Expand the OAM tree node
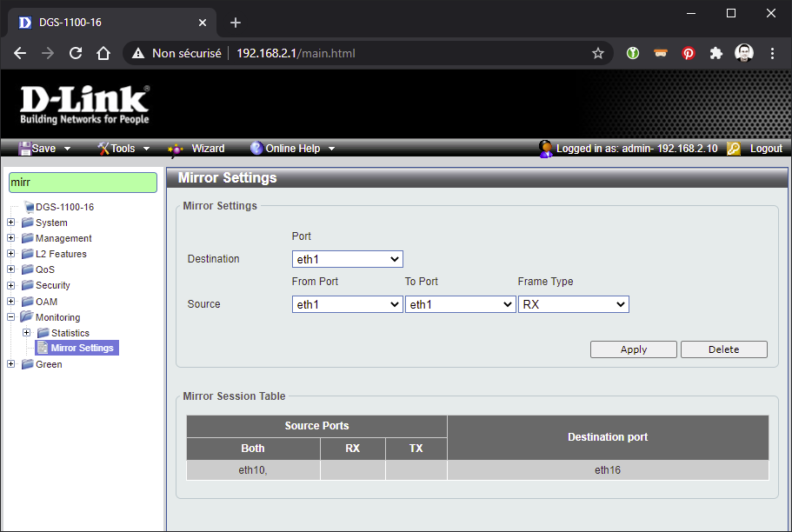 [10, 301]
